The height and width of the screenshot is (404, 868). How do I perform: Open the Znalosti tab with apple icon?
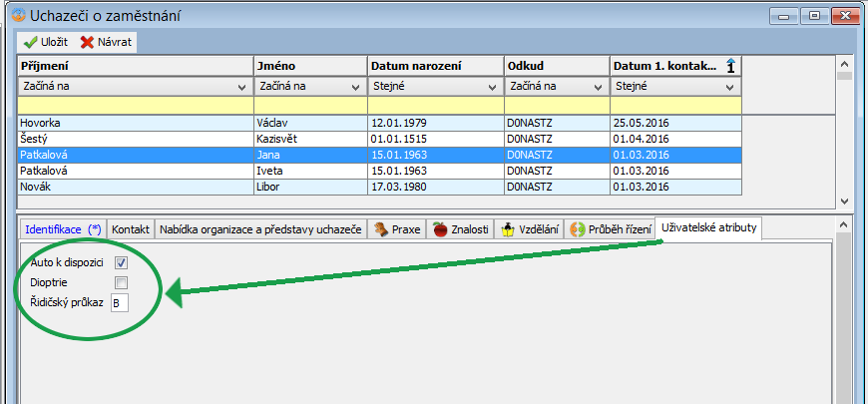[x=439, y=229]
